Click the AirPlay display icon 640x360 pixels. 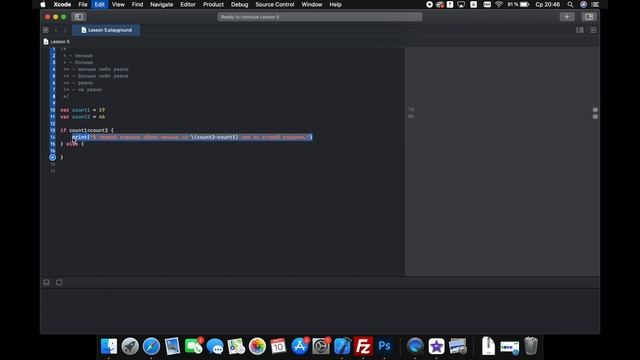pos(461,4)
